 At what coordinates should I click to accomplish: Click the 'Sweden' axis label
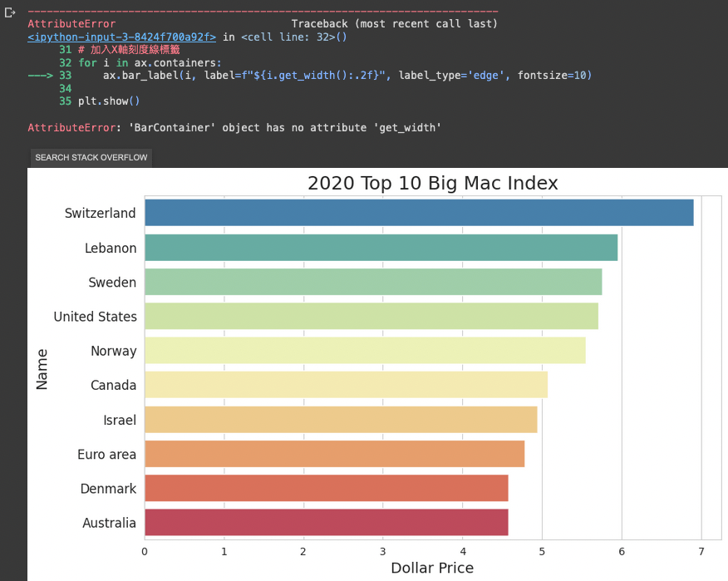pyautogui.click(x=112, y=283)
